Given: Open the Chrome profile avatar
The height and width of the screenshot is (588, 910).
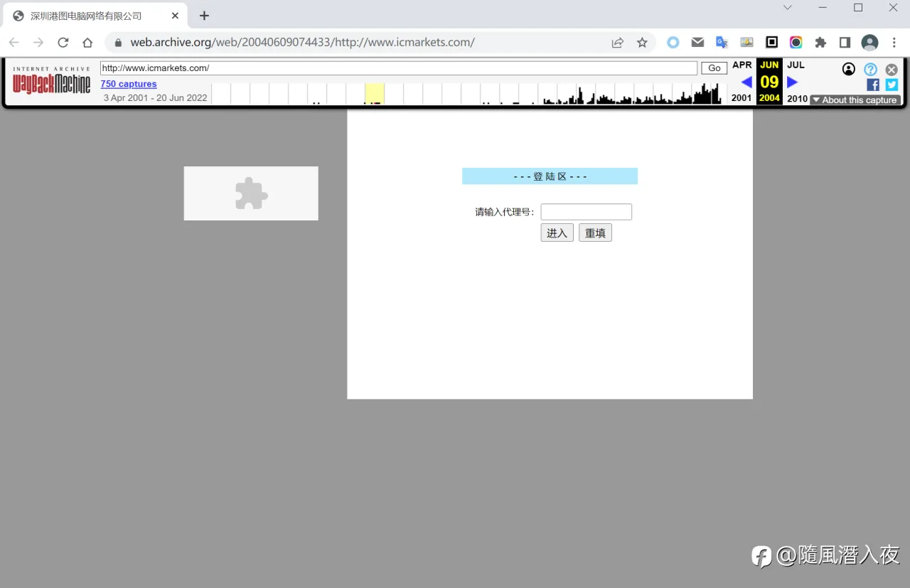Looking at the screenshot, I should click(869, 43).
